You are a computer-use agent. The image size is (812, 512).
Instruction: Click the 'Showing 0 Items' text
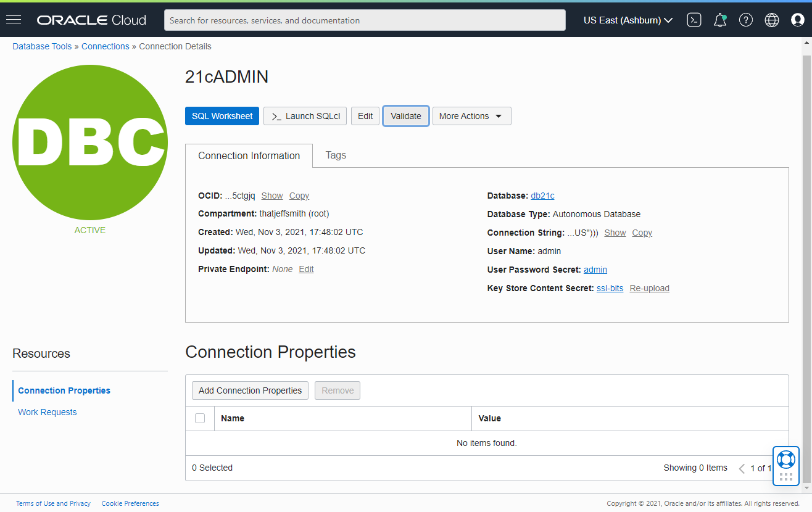tap(695, 468)
